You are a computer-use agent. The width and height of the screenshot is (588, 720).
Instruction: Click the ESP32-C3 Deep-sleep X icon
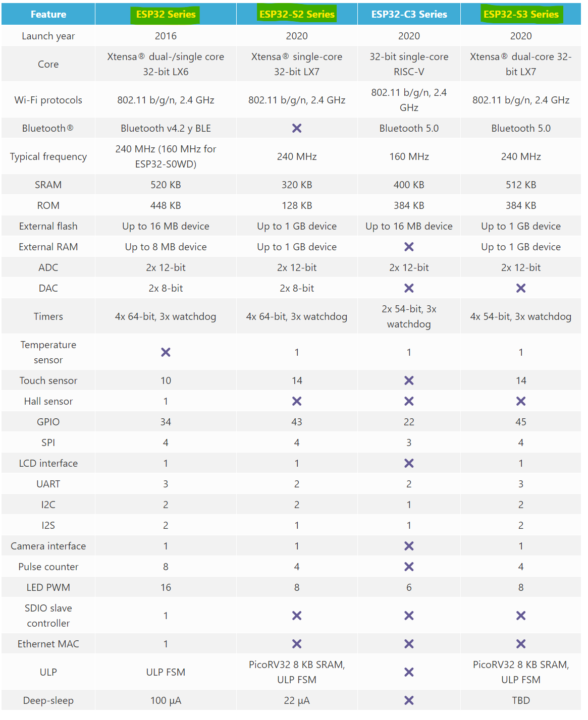click(x=409, y=700)
